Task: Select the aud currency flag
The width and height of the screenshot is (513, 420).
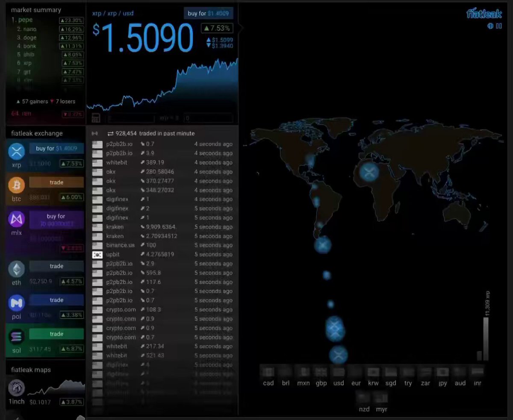Action: click(460, 372)
